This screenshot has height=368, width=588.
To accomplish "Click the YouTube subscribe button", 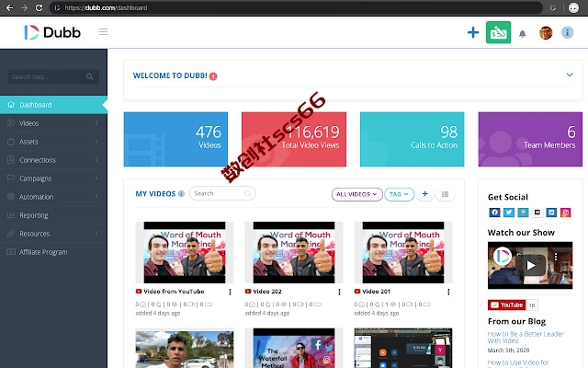I will tap(506, 305).
